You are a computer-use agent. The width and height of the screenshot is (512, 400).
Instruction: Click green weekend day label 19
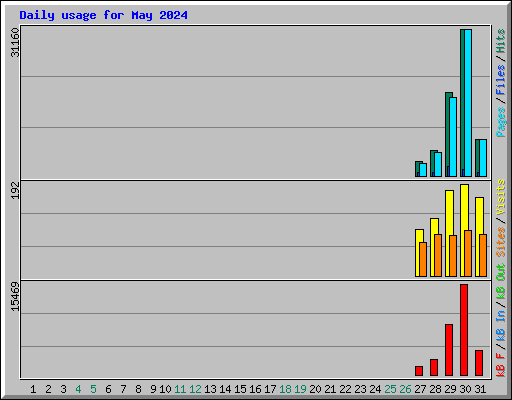pyautogui.click(x=300, y=389)
